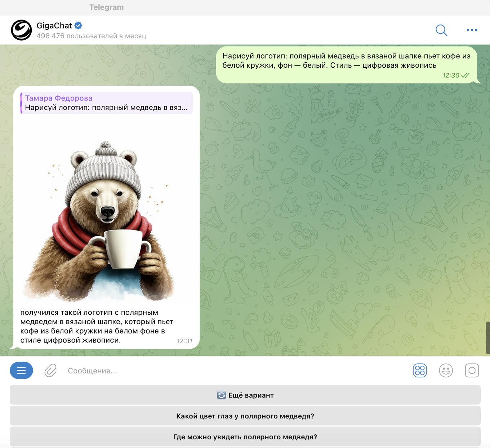Open the chat search magnifier icon

[441, 30]
